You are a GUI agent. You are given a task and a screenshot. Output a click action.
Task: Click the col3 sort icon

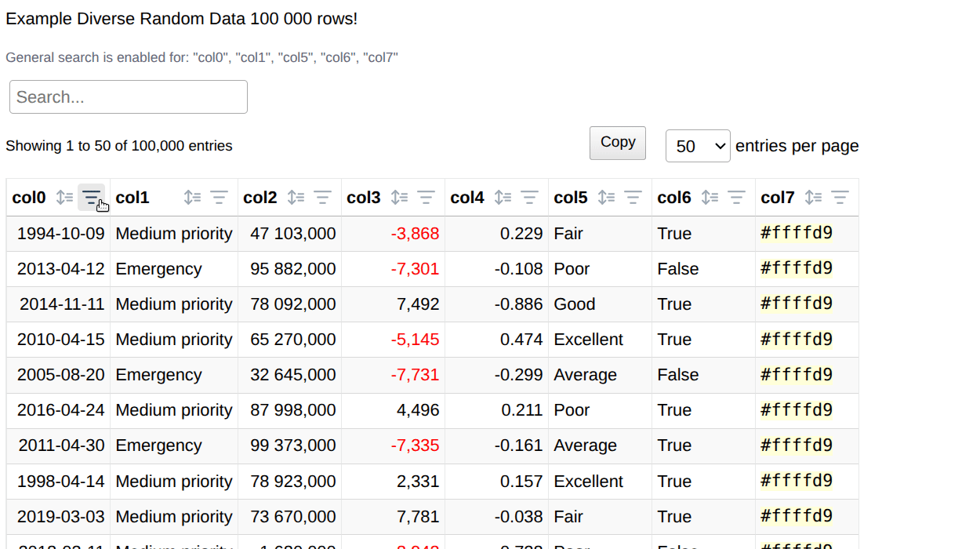[399, 198]
